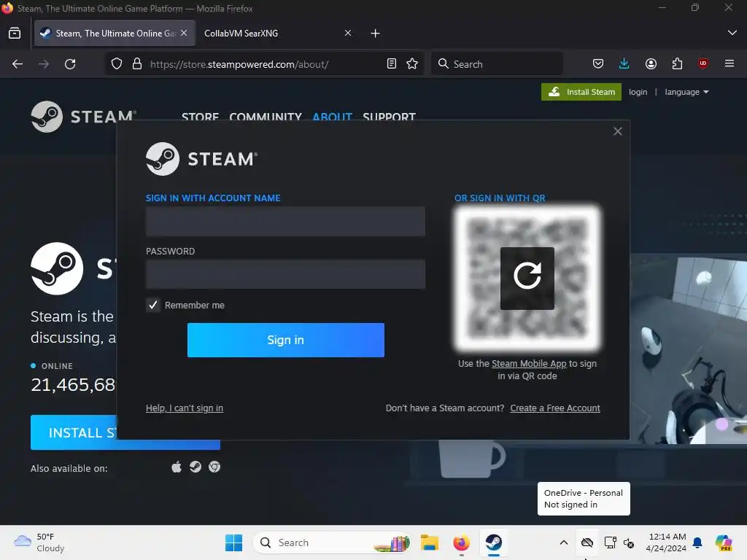Open File Explorer from the taskbar
This screenshot has height=560, width=747.
[x=429, y=542]
